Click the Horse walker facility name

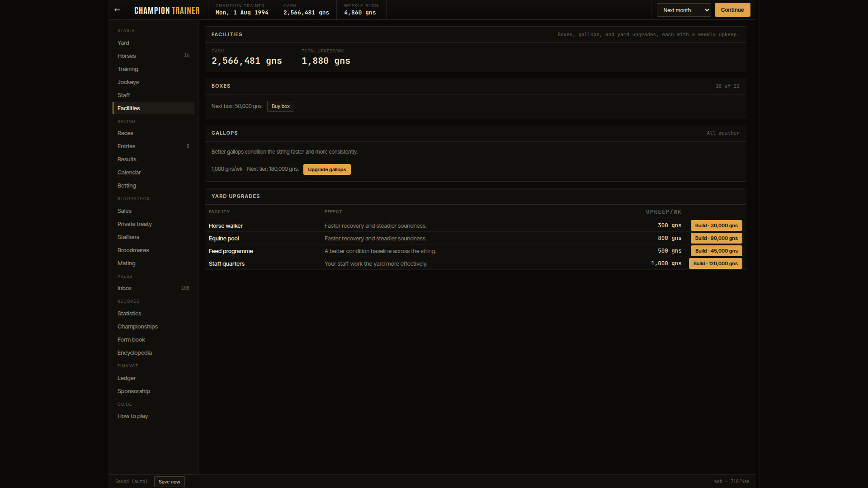[x=226, y=225]
